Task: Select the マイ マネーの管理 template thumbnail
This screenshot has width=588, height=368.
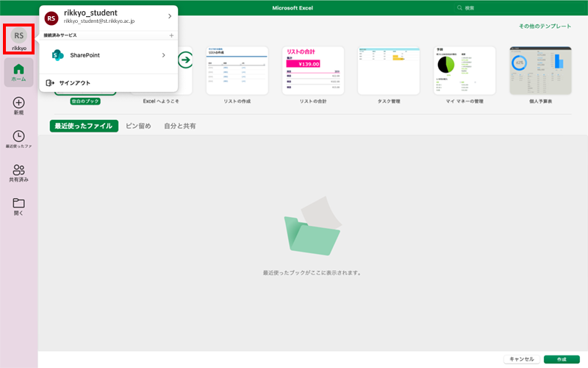Action: 465,71
